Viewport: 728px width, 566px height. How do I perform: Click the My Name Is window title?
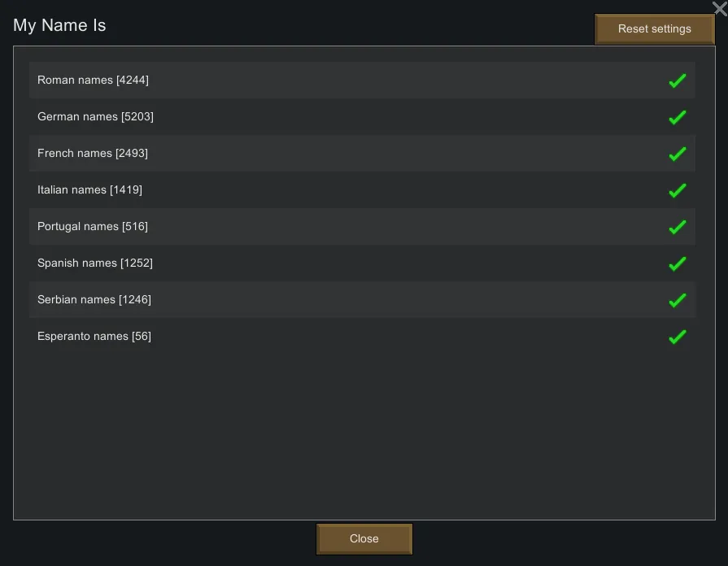tap(59, 25)
